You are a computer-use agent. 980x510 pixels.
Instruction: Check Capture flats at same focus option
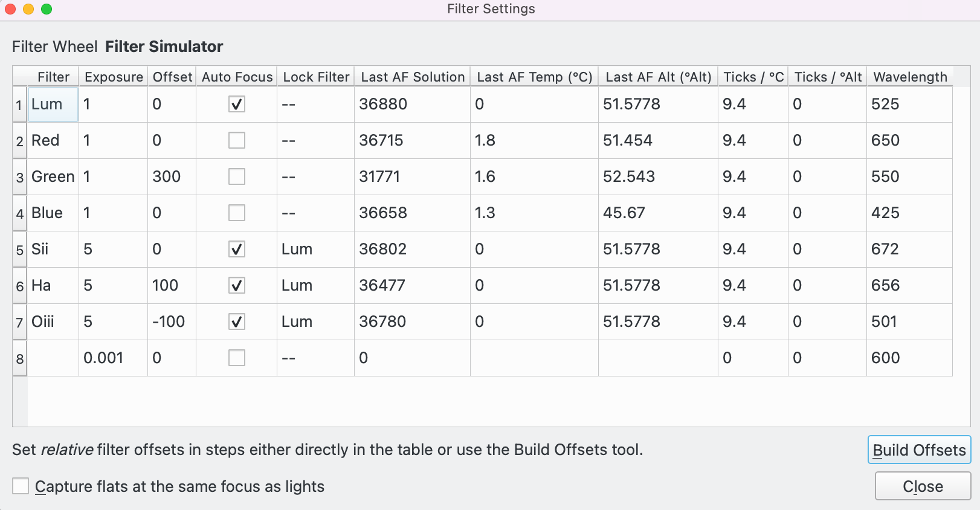[21, 486]
